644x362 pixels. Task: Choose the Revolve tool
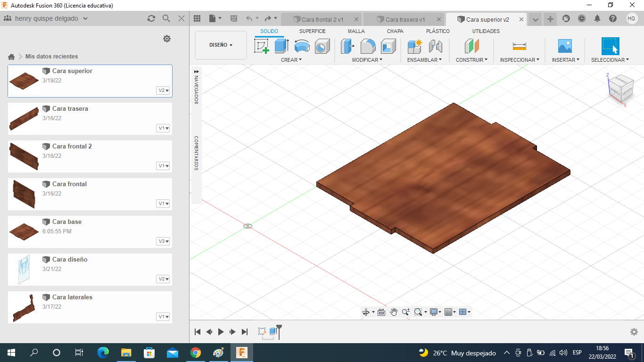(x=302, y=46)
